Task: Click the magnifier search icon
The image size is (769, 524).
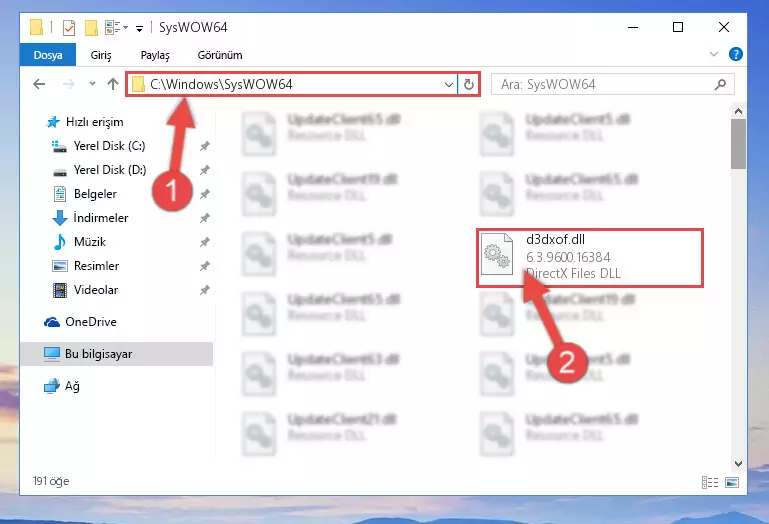Action: pyautogui.click(x=720, y=84)
